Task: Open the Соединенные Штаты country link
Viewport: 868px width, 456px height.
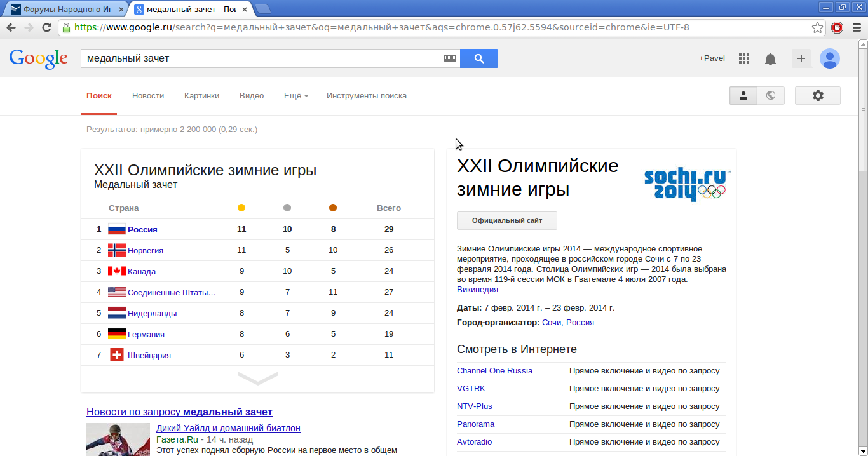Action: pyautogui.click(x=172, y=293)
